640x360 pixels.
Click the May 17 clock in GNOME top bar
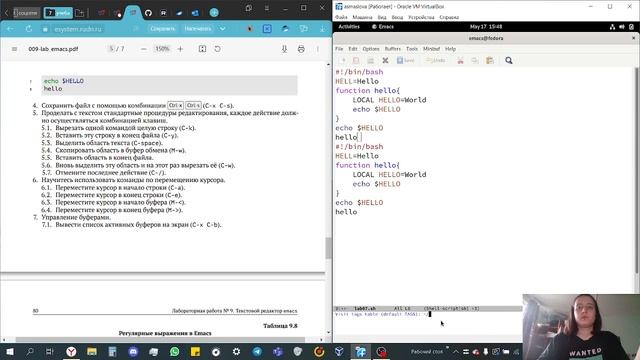[486, 27]
